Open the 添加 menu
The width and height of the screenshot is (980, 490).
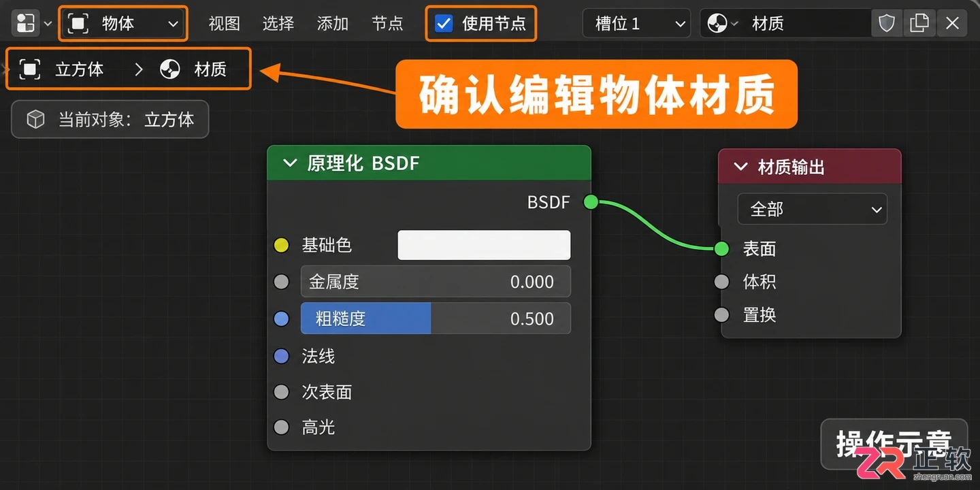333,24
